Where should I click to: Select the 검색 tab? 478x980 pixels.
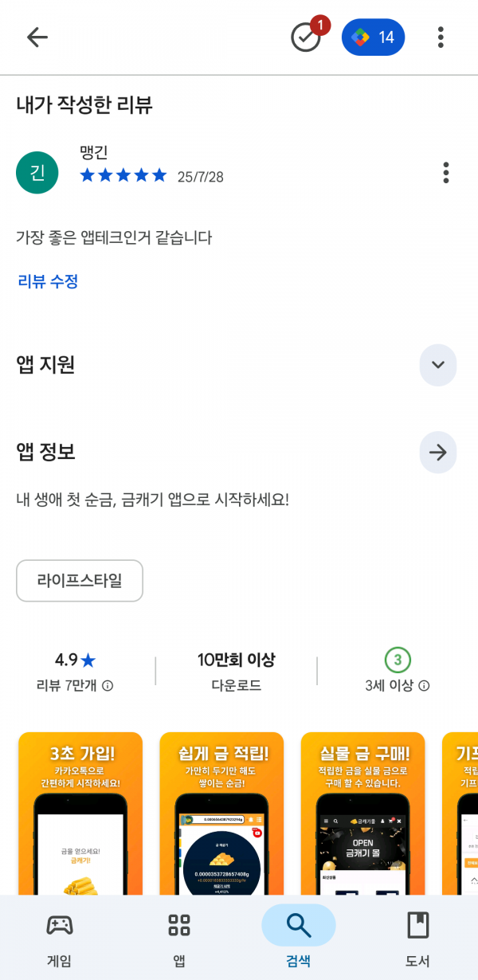[299, 939]
